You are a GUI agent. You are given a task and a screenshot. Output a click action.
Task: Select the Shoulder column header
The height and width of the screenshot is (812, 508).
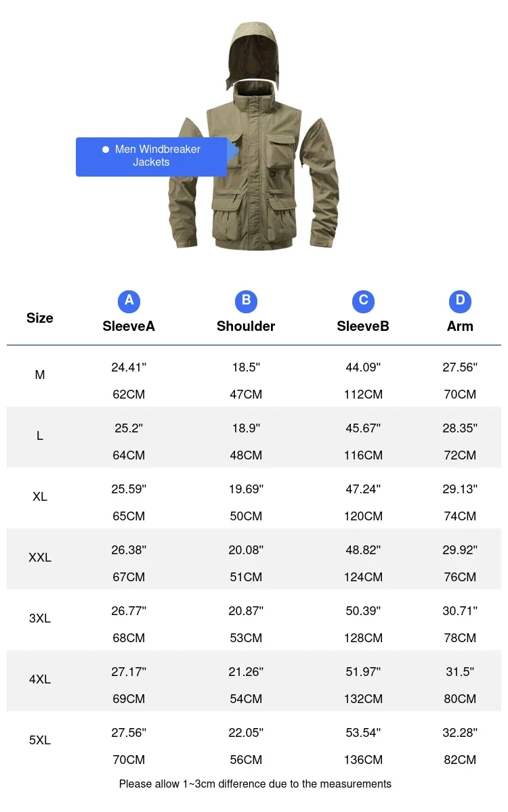click(x=246, y=326)
